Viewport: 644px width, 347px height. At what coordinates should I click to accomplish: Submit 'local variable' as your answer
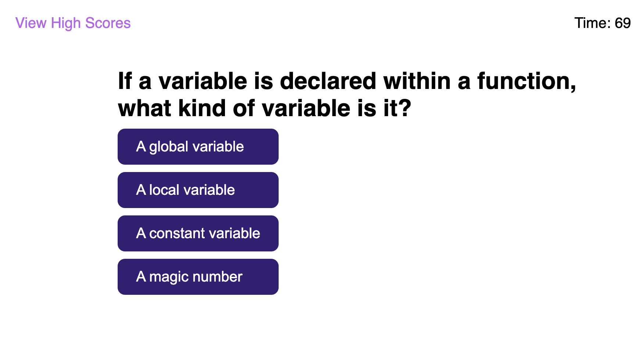(x=198, y=190)
